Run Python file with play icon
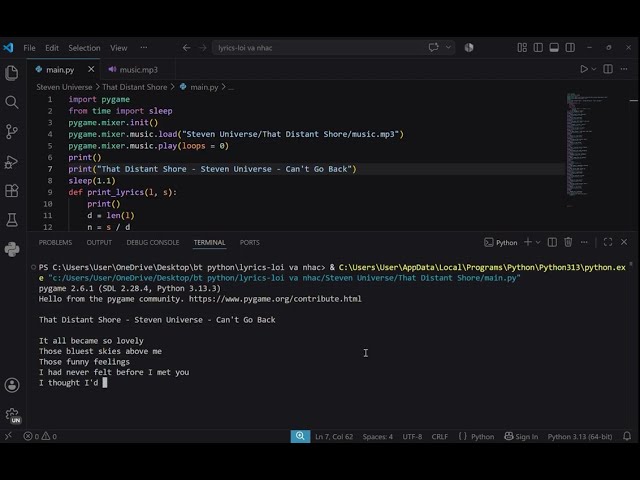Screen dimensions: 640x480 (584, 69)
